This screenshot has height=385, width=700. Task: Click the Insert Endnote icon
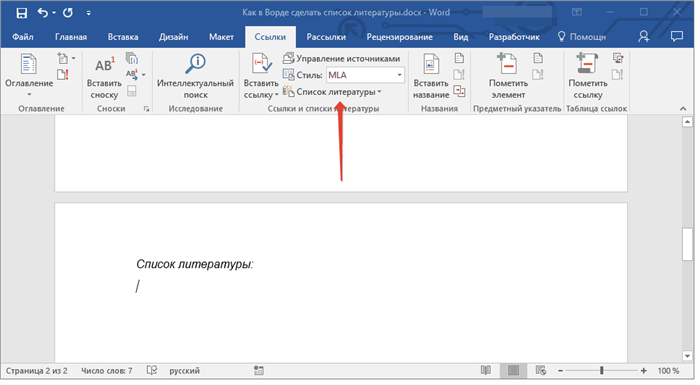(132, 59)
